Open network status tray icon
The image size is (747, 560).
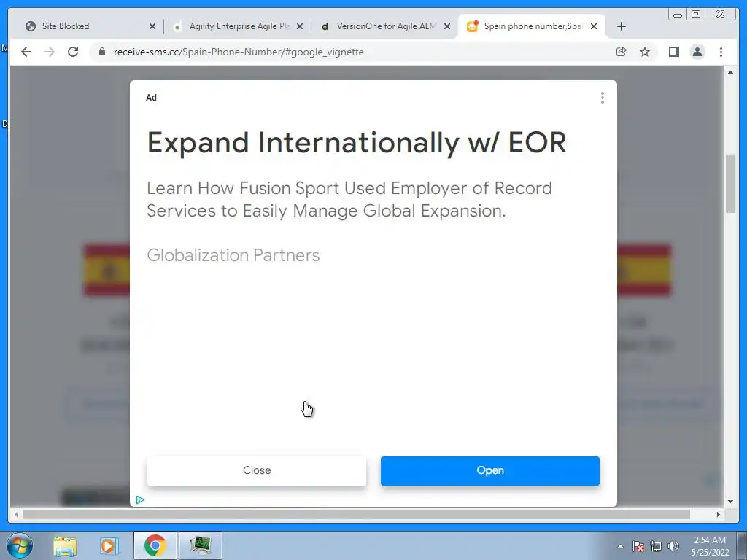656,546
